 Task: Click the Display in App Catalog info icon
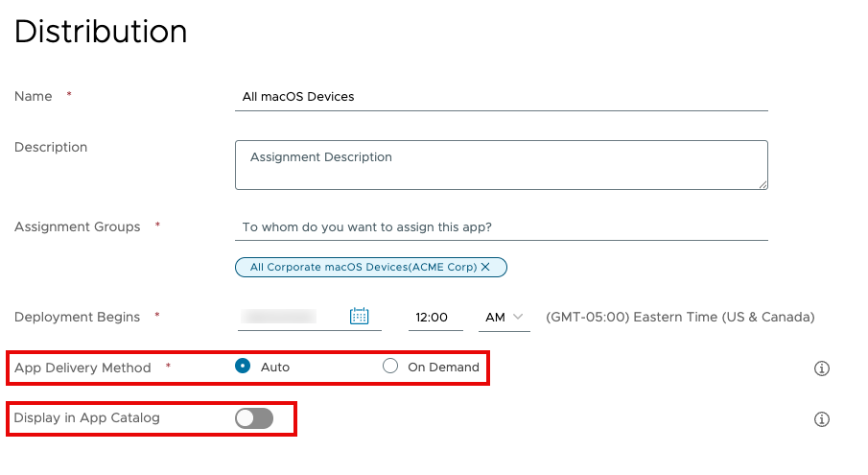tap(821, 419)
